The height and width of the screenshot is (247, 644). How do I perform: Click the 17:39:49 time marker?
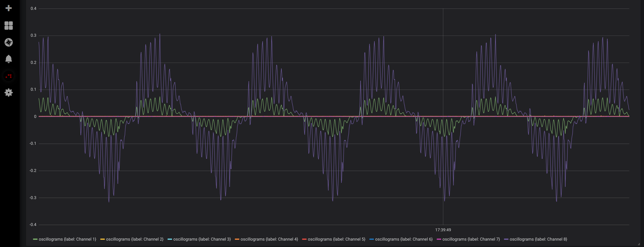tap(443, 230)
